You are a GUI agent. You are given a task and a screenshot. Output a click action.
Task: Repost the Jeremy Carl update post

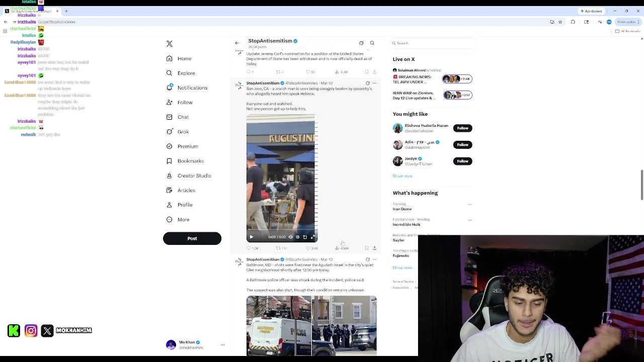280,72
